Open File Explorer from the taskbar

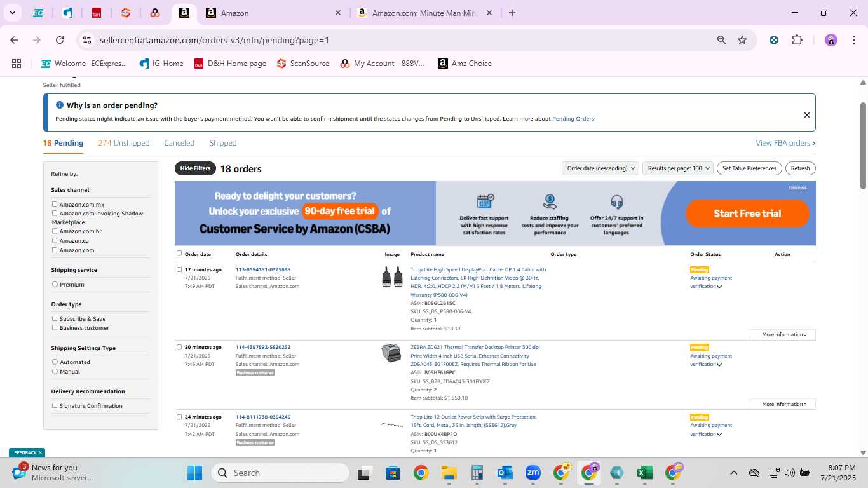click(x=449, y=473)
